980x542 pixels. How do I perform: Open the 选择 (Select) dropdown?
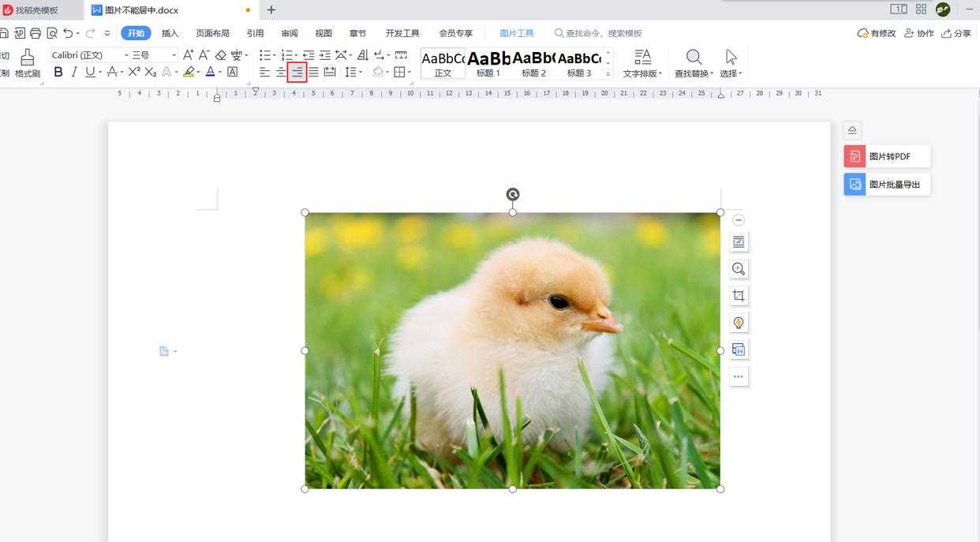click(x=731, y=63)
